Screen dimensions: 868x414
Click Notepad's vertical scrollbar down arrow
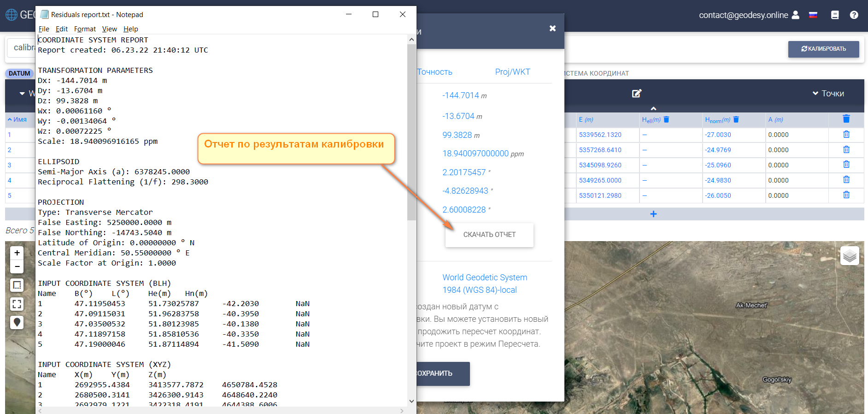point(411,401)
